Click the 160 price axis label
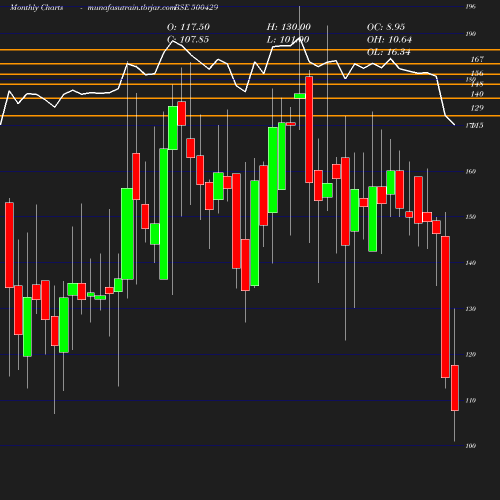The image size is (500, 500). point(471,171)
